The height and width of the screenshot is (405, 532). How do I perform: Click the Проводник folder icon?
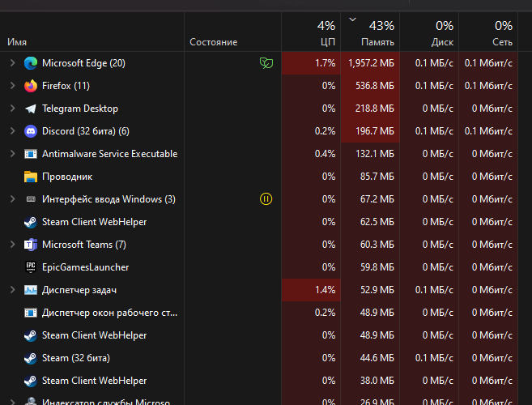[x=31, y=177]
